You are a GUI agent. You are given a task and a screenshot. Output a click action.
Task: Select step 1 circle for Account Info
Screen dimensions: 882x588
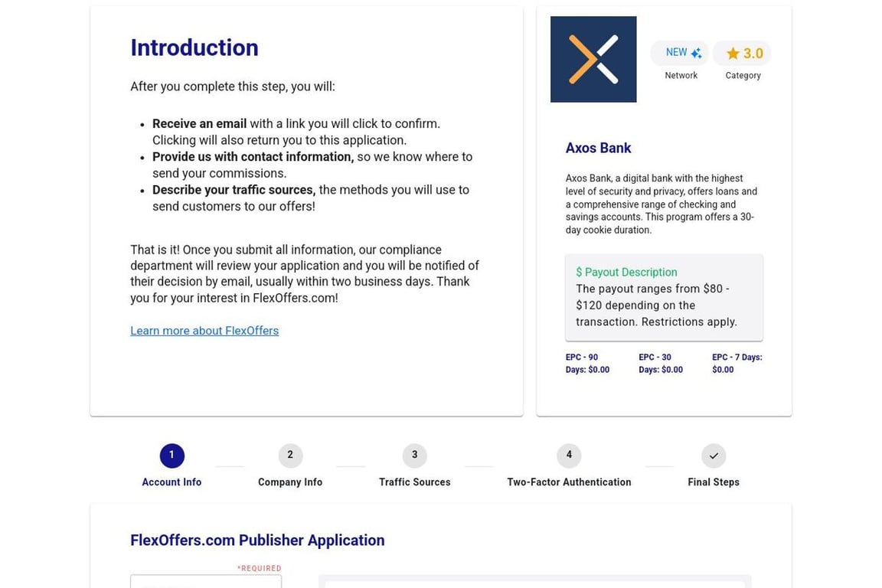171,456
